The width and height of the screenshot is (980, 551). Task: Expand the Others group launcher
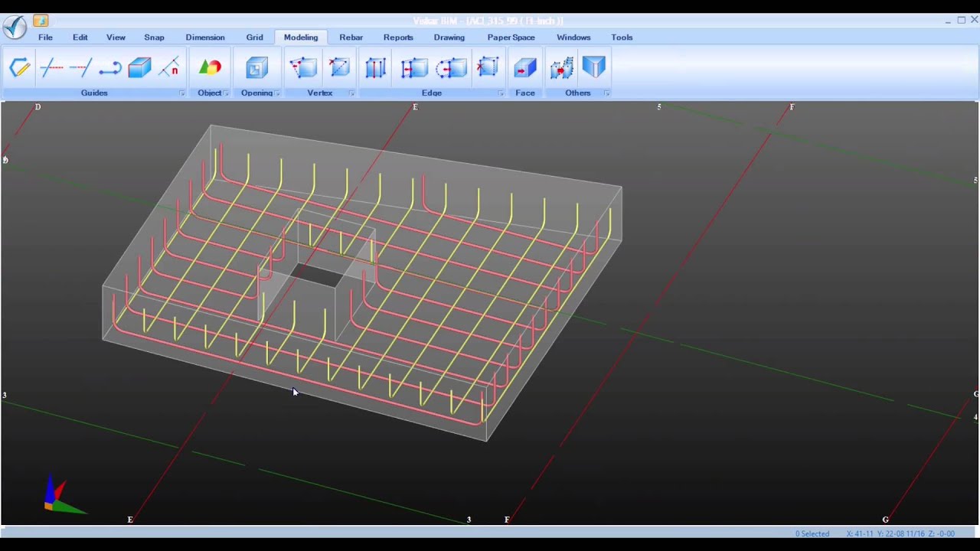[606, 93]
